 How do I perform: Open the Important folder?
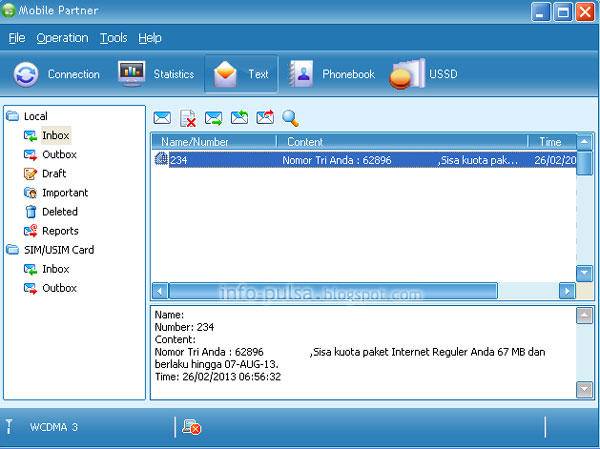click(65, 193)
